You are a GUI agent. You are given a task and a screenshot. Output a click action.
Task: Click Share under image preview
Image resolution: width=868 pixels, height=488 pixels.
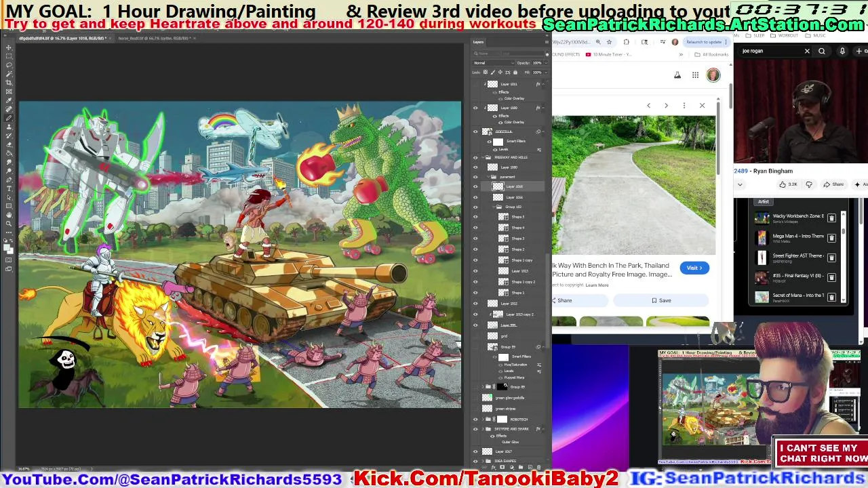[x=561, y=300]
